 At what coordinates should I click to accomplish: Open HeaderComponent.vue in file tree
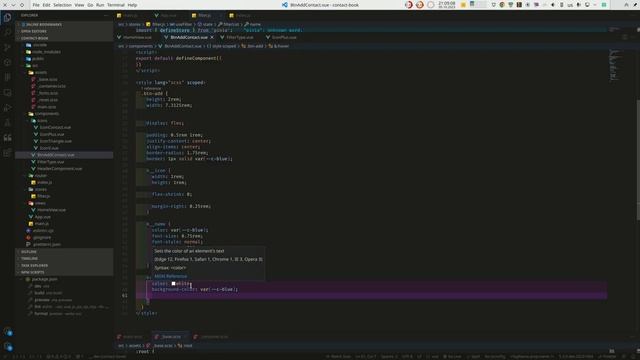pos(64,169)
